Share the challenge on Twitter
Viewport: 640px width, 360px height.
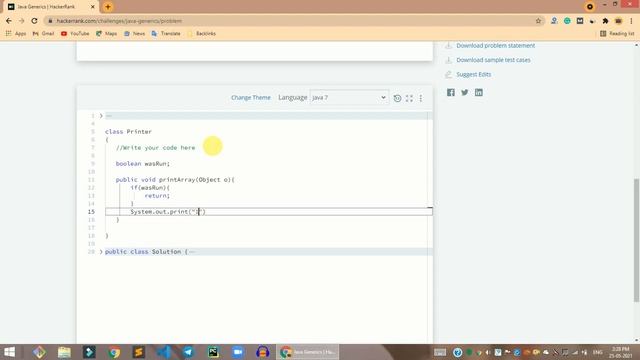464,92
